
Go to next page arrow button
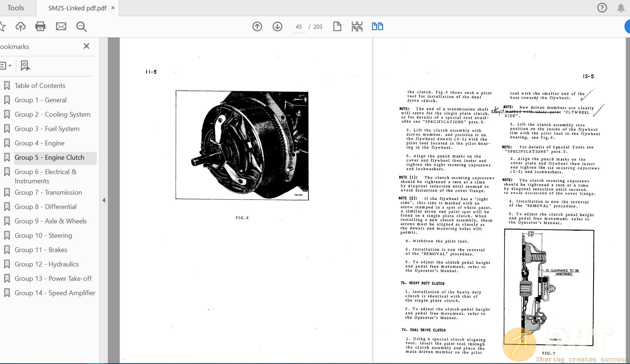click(277, 26)
